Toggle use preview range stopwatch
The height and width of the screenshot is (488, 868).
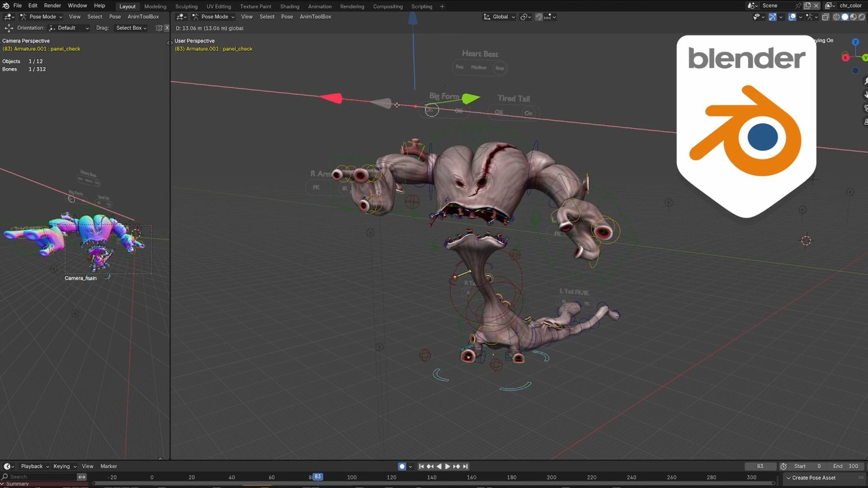[783, 466]
